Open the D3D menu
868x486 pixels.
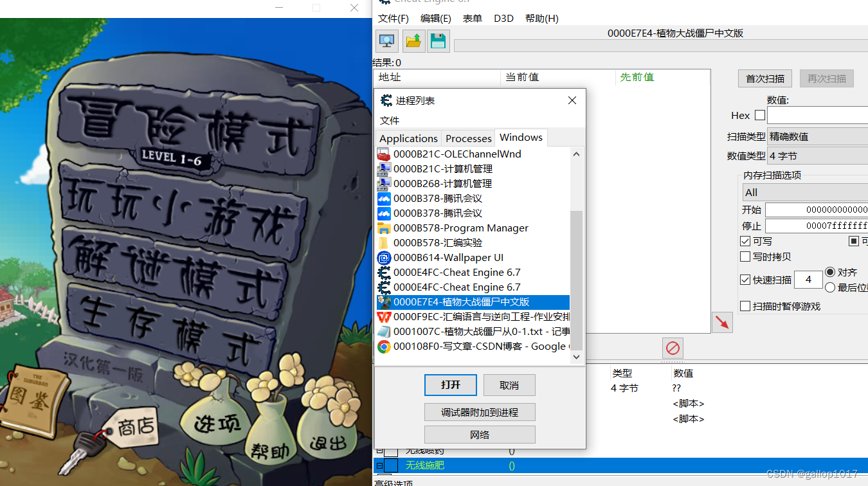tap(503, 19)
